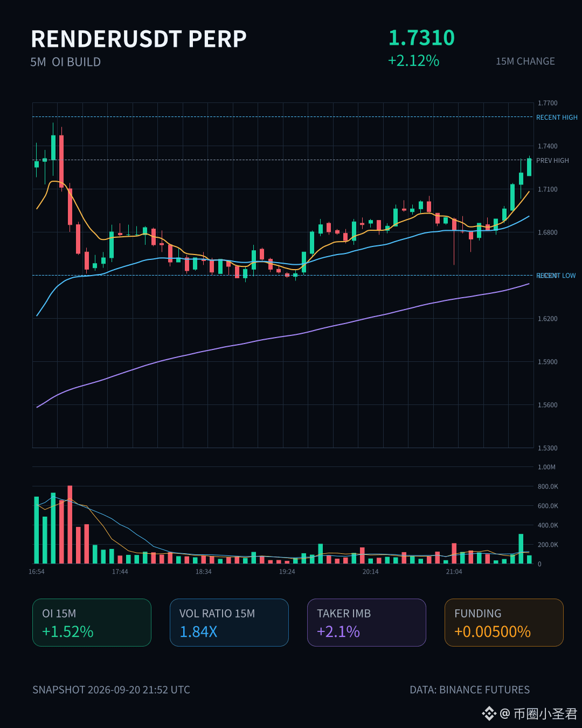
Task: Click the DATA: BINANCE FUTURES text
Action: (469, 690)
